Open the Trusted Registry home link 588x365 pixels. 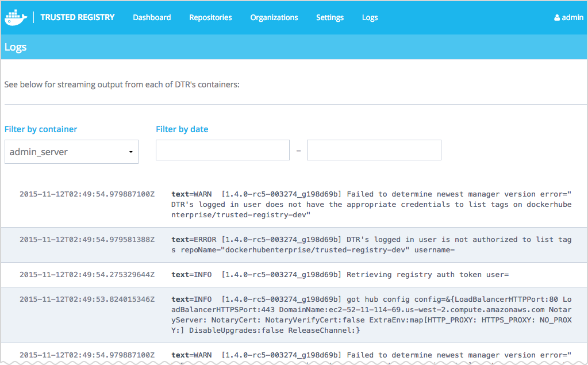tap(78, 17)
